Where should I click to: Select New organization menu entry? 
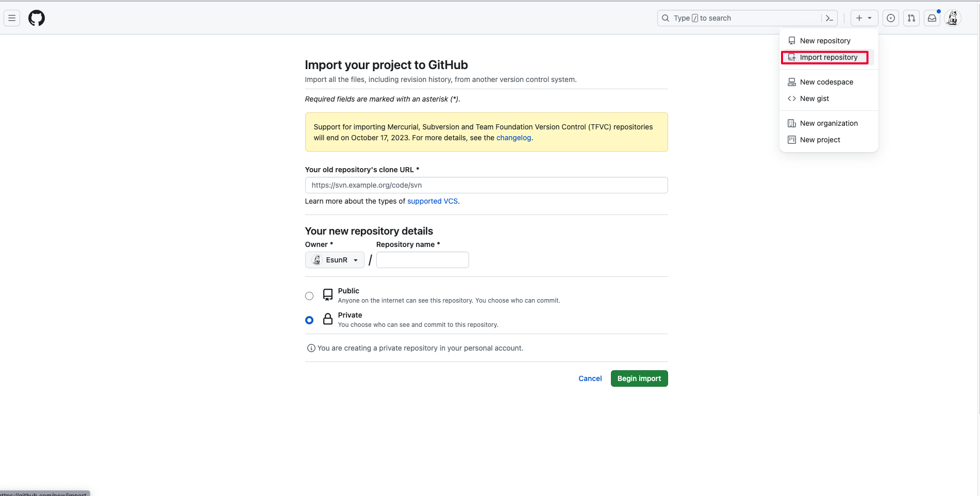(x=828, y=123)
